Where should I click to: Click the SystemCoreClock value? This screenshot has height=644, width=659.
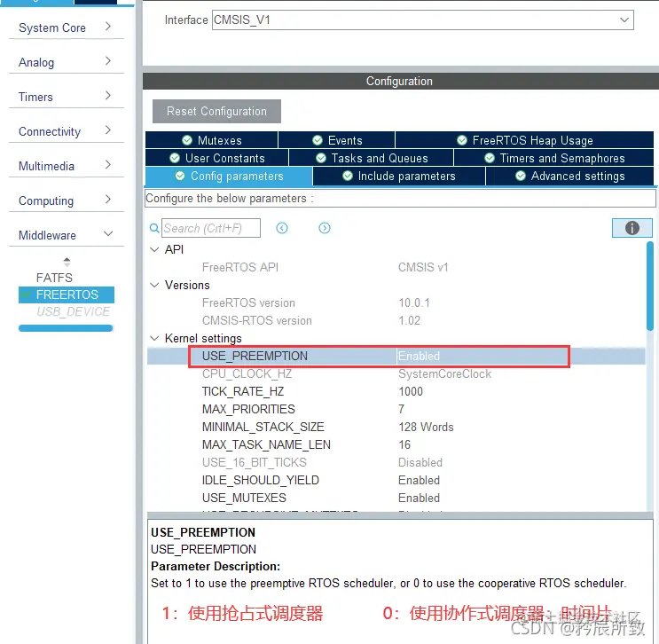(x=444, y=374)
